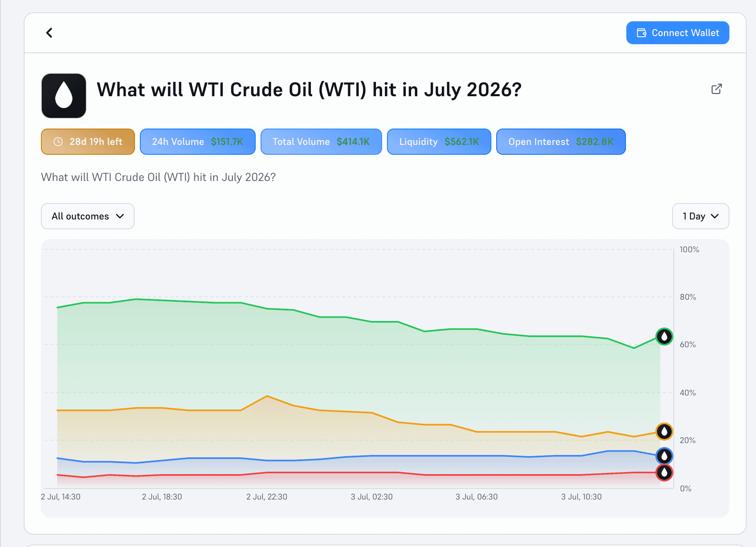Open the 1 Day timeframe dropdown

pyautogui.click(x=700, y=216)
